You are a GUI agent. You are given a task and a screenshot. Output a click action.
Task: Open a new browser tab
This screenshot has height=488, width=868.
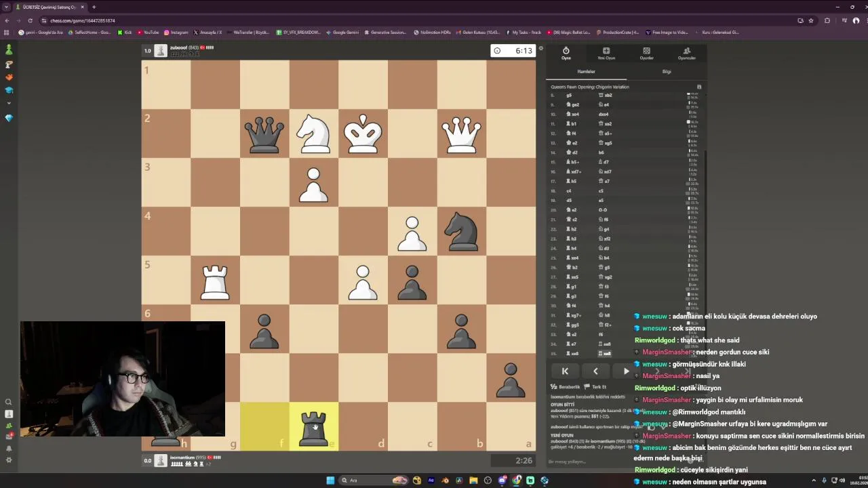coord(94,7)
